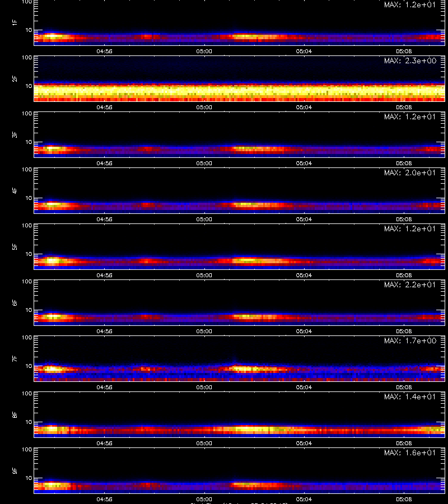
Task: Click the 100 y-axis label of 9F panel
Action: 27,449
